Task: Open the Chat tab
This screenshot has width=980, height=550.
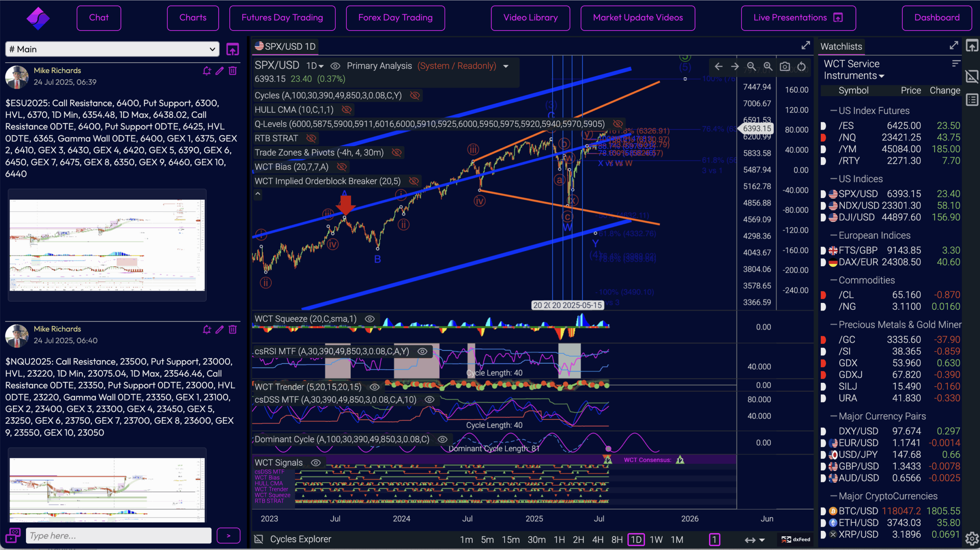Action: (99, 18)
